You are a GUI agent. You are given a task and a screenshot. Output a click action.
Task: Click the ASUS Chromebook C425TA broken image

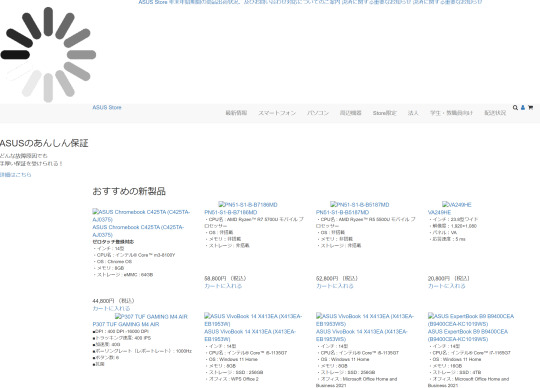pos(141,216)
